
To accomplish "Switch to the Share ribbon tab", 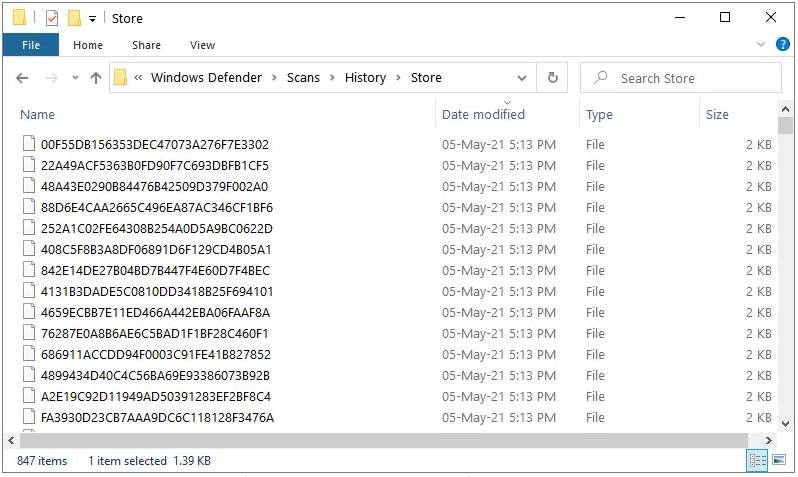I will pos(146,45).
